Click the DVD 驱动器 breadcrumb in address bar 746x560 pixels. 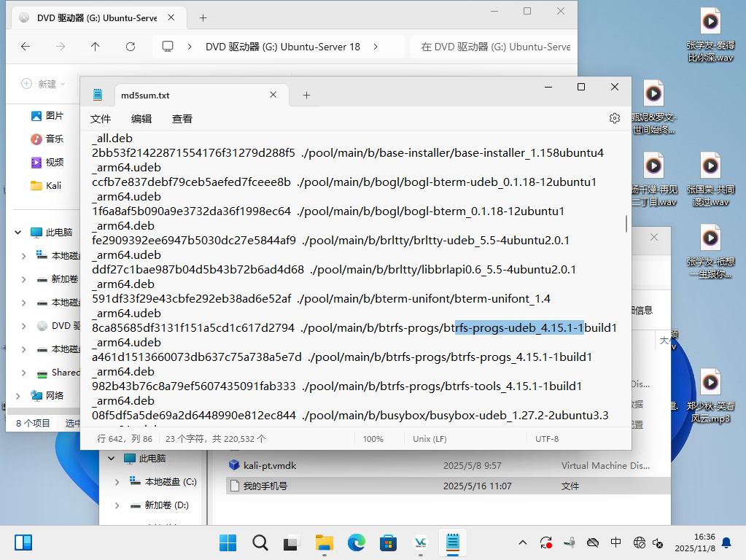click(283, 47)
